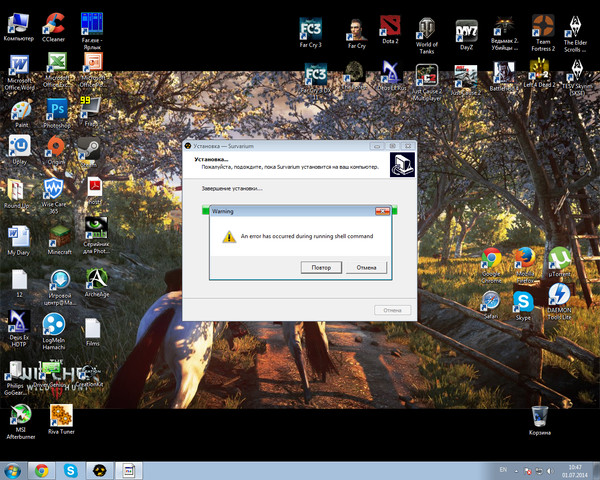Select the Корзина recycle bin icon
The height and width of the screenshot is (480, 600).
[x=540, y=421]
